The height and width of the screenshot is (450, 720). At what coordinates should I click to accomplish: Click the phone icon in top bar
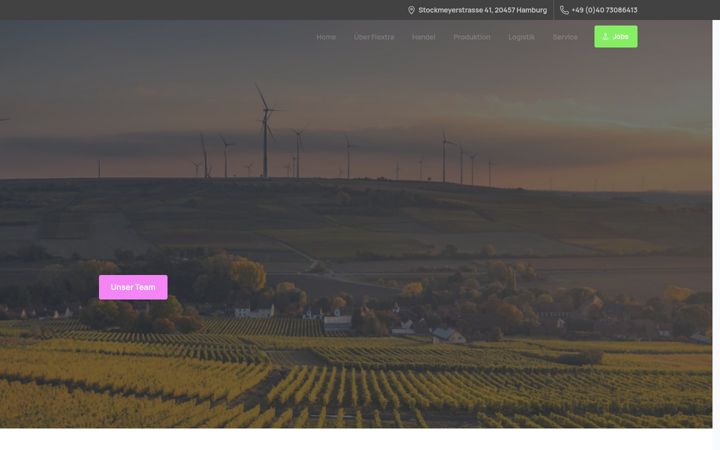(564, 10)
